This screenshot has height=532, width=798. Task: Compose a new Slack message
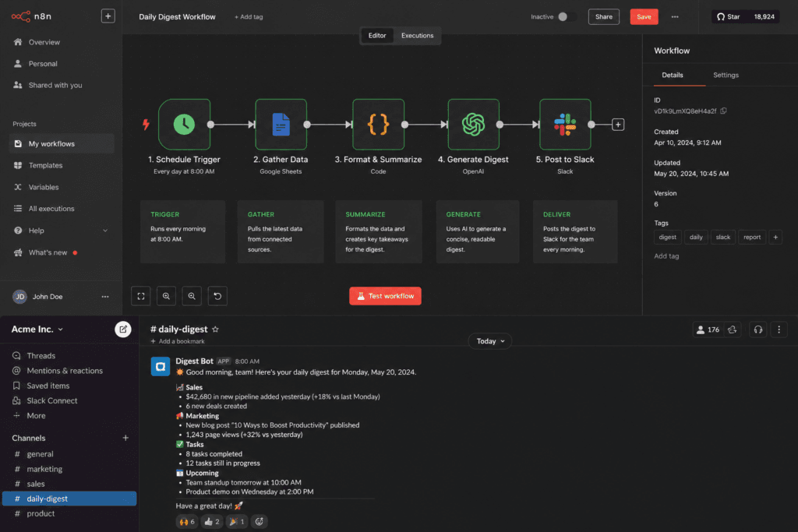(x=123, y=329)
